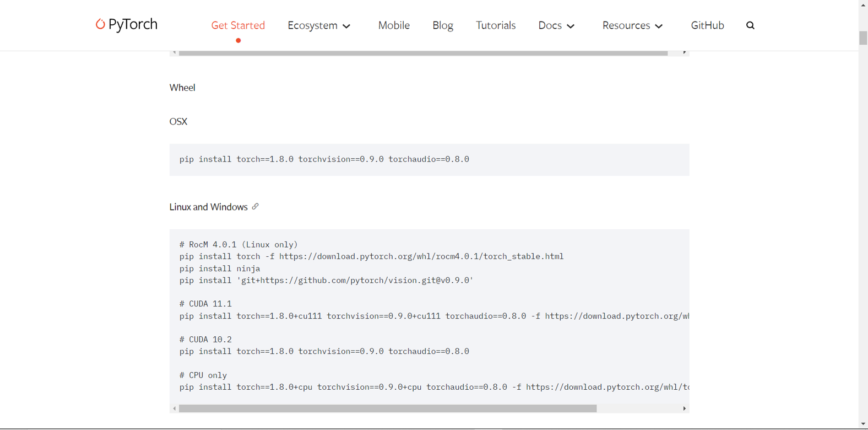Click the '# CPU only' comment
This screenshot has width=868, height=430.
(203, 375)
